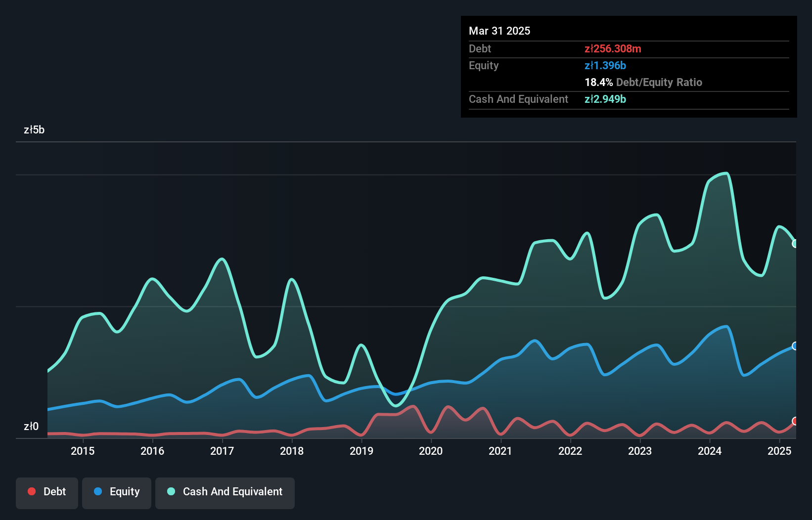Click the 2019 peak on the chart
This screenshot has height=520, width=812.
tap(361, 344)
